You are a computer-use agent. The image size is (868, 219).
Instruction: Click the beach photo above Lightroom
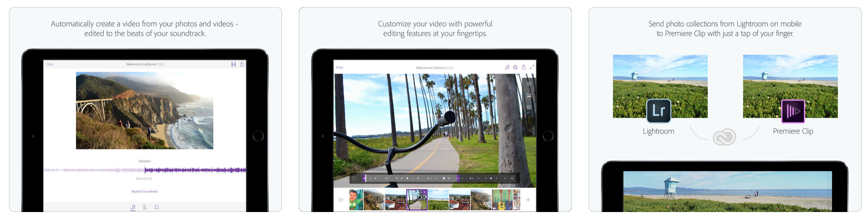tap(660, 86)
